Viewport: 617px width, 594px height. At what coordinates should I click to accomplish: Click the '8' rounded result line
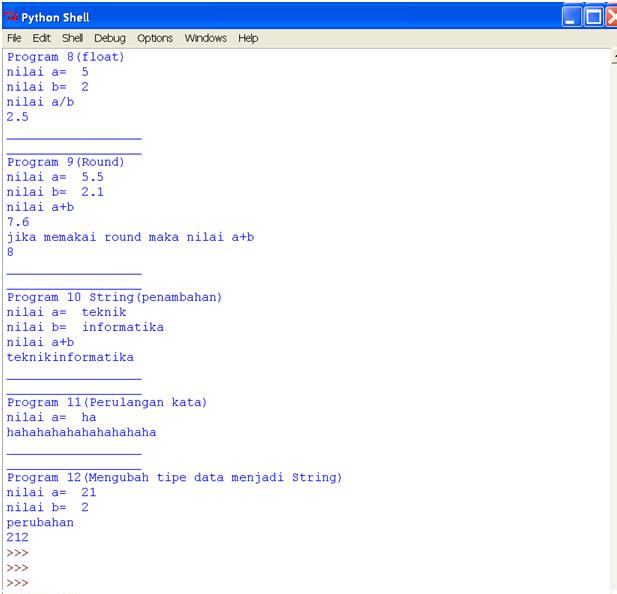pyautogui.click(x=10, y=252)
